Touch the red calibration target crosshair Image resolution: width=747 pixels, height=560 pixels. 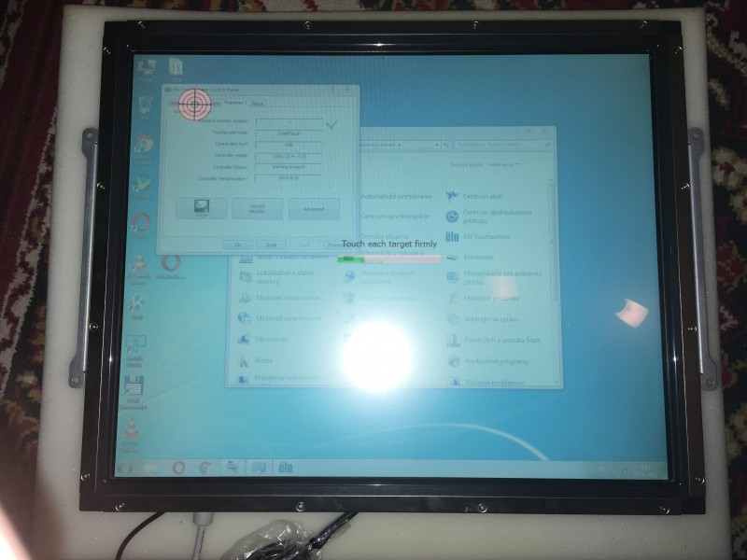click(194, 103)
